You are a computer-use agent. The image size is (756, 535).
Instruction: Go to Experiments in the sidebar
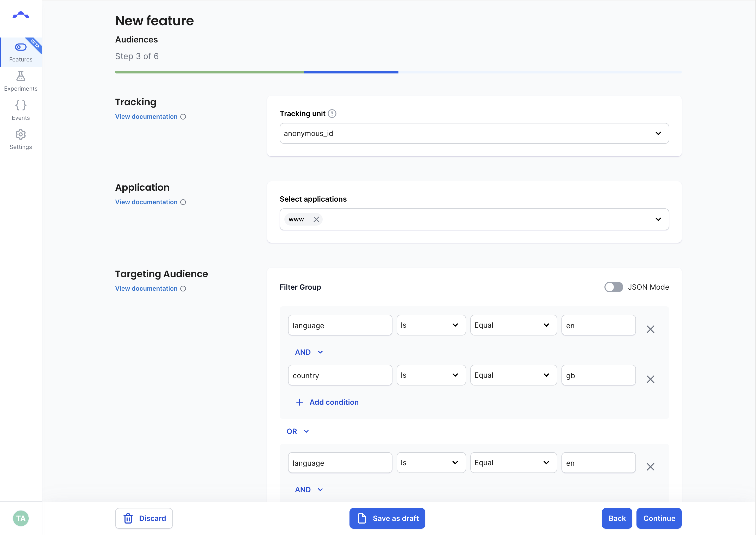point(21,81)
